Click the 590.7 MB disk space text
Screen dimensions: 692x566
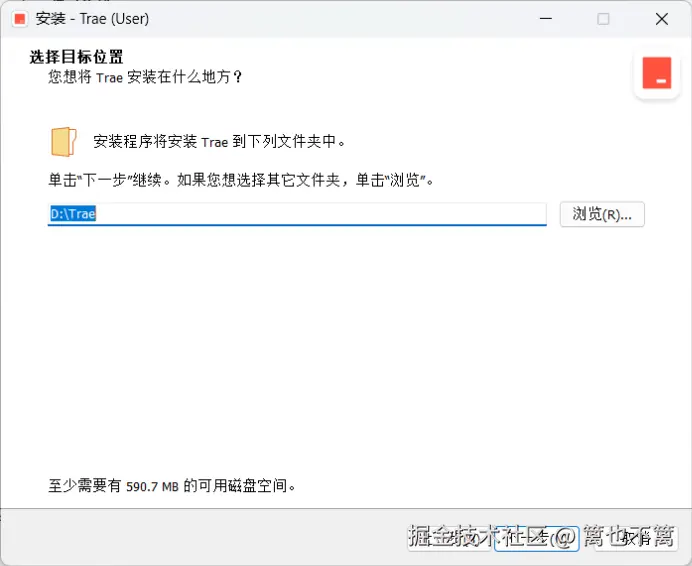[x=152, y=487]
